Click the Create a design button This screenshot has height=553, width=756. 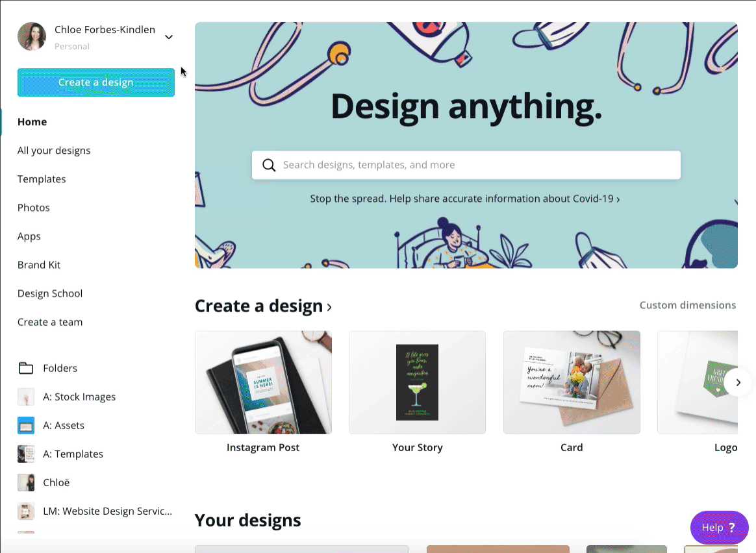[96, 82]
